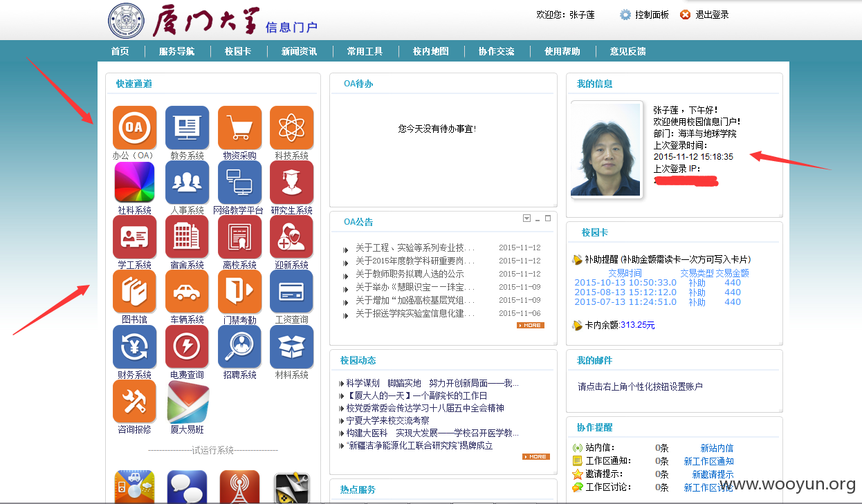This screenshot has height=504, width=862.
Task: Open the 离校系统 certificate icon
Action: coord(239,236)
